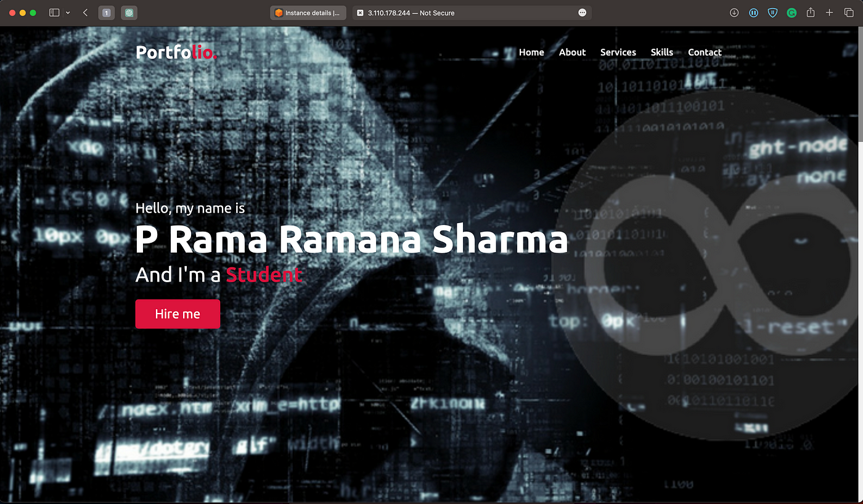Open the sidebar dropdown chevron
Image resolution: width=863 pixels, height=504 pixels.
pos(68,13)
